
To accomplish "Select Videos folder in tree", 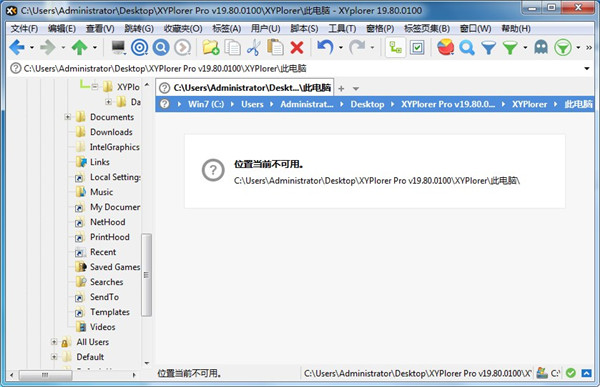I will [x=103, y=327].
